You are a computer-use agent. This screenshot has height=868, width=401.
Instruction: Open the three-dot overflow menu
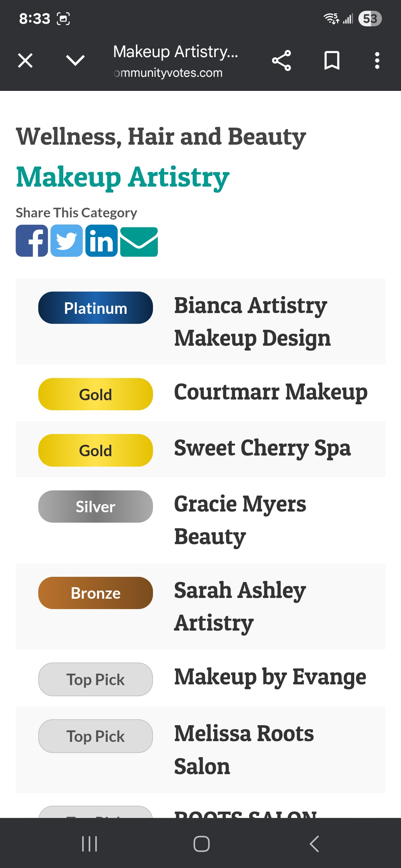pyautogui.click(x=377, y=60)
